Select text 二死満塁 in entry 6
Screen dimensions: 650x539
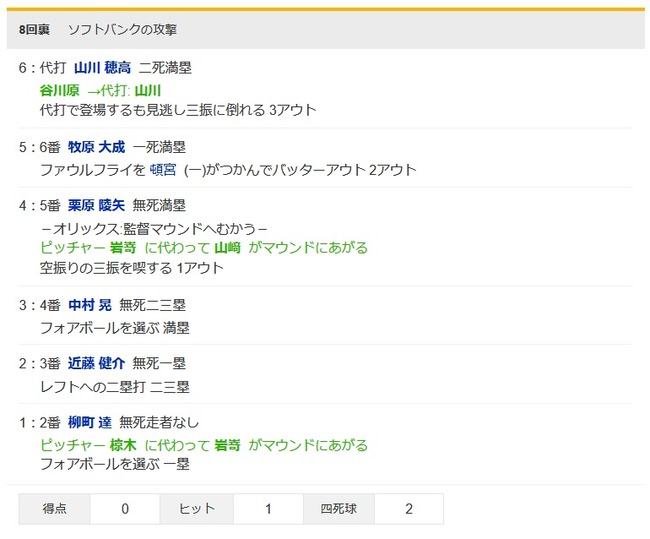point(165,68)
